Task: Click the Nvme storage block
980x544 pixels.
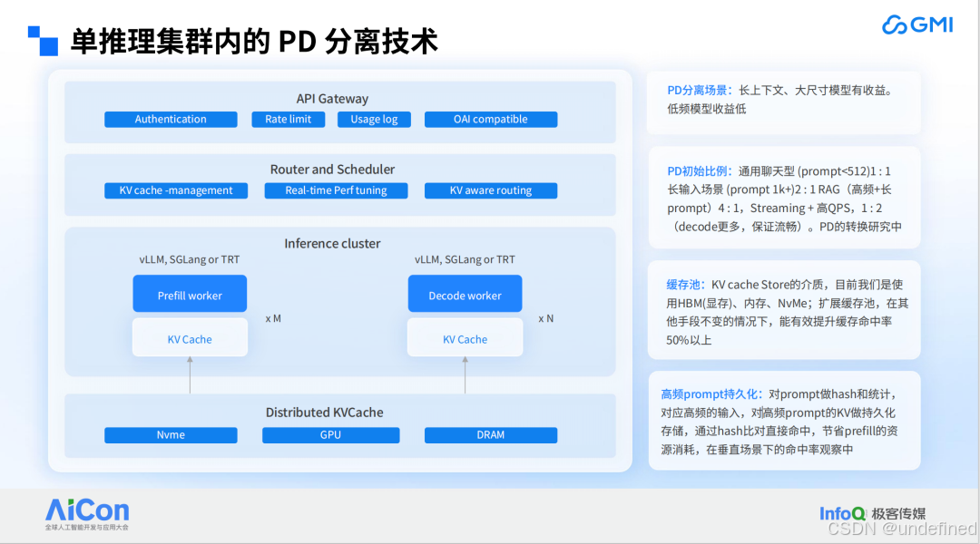Action: click(171, 435)
